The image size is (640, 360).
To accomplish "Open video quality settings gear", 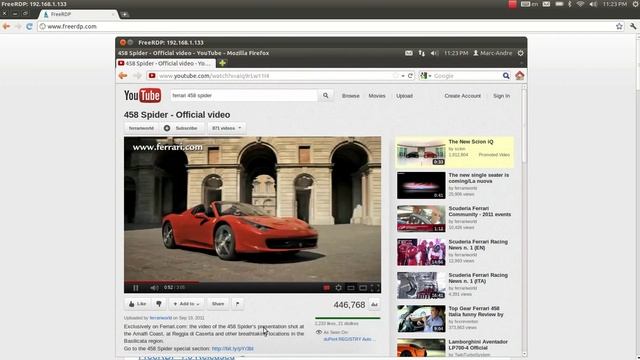I will [x=338, y=288].
